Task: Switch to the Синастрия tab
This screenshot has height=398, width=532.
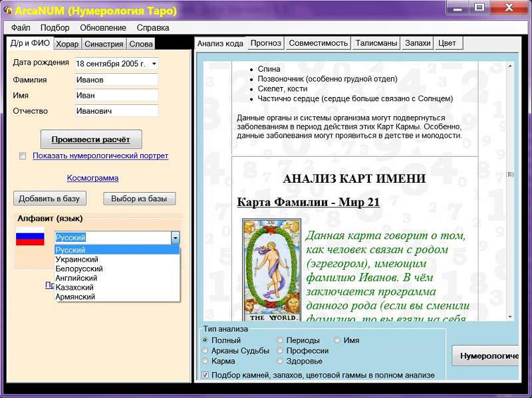Action: 104,44
